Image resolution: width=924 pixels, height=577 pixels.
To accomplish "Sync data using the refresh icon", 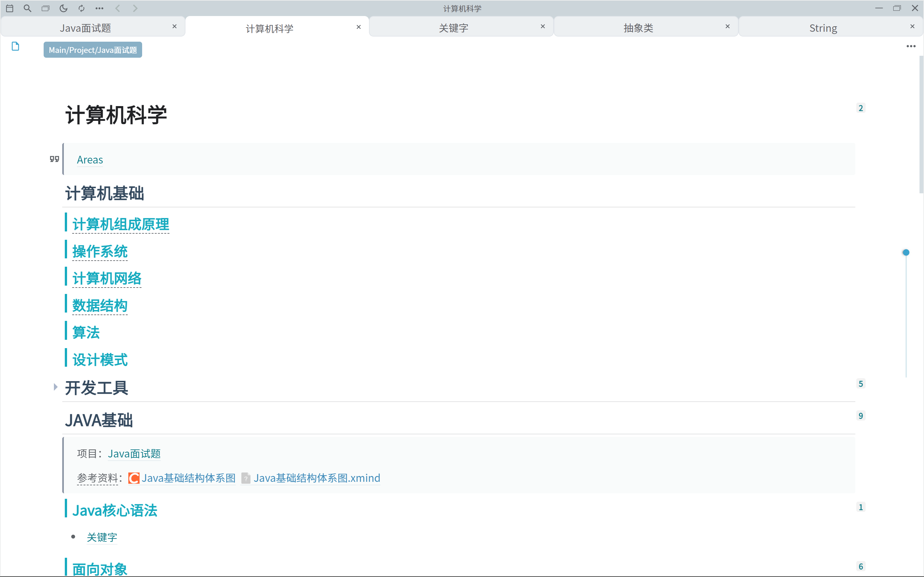I will [x=81, y=8].
